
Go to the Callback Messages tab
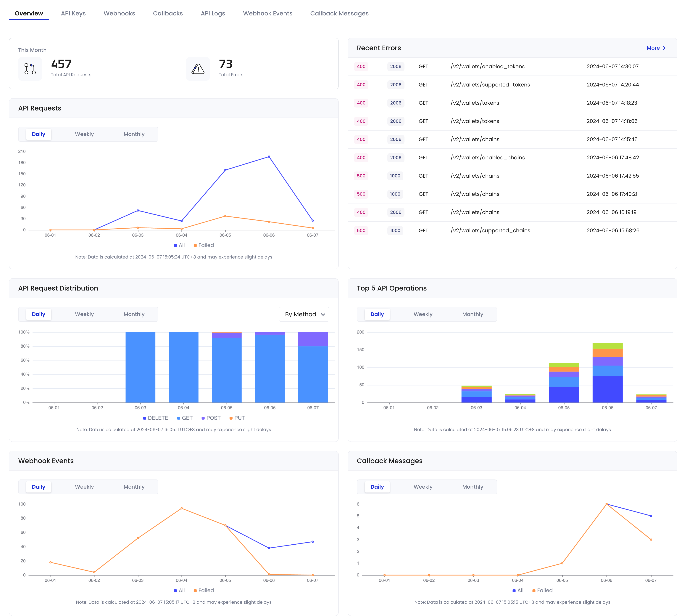point(340,14)
